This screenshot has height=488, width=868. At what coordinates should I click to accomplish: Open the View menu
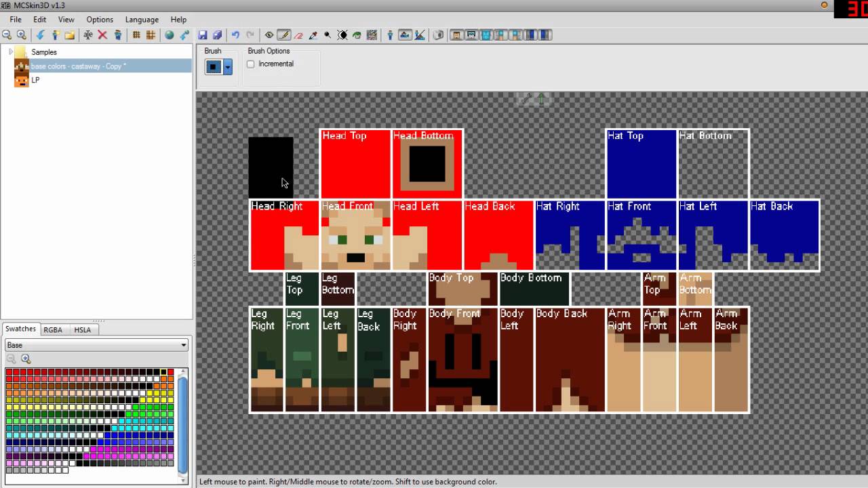click(66, 20)
